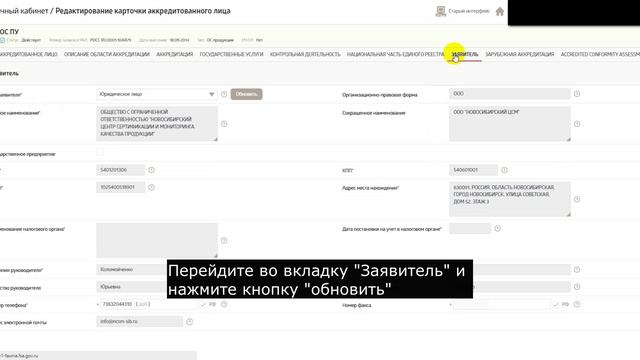The height and width of the screenshot is (360, 640).
Task: Toggle the checkmark next to the fax number
Action: pos(556,304)
